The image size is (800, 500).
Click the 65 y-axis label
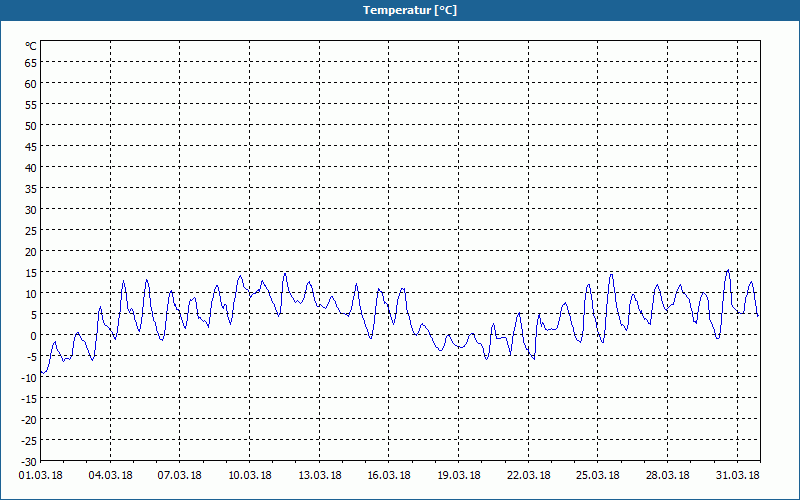[x=31, y=62]
